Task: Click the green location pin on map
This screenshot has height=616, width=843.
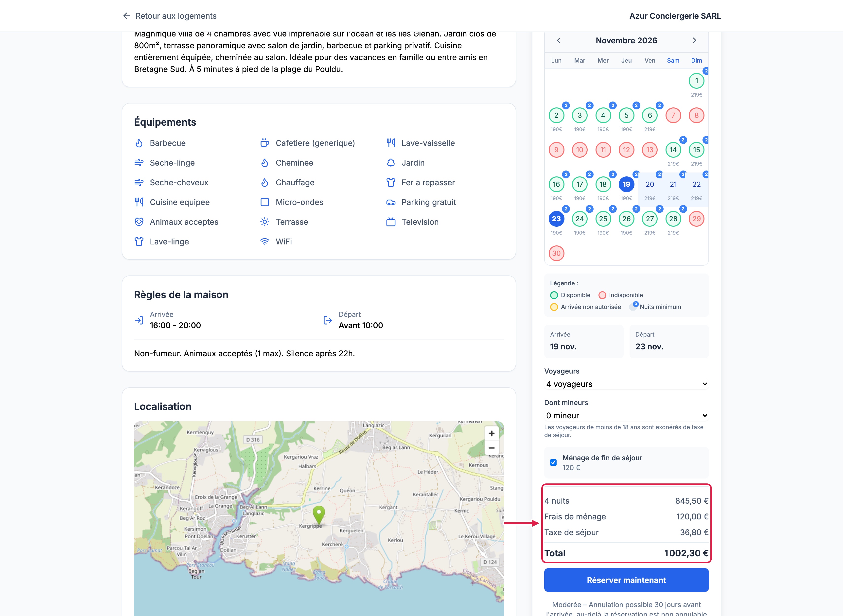Action: [x=318, y=515]
